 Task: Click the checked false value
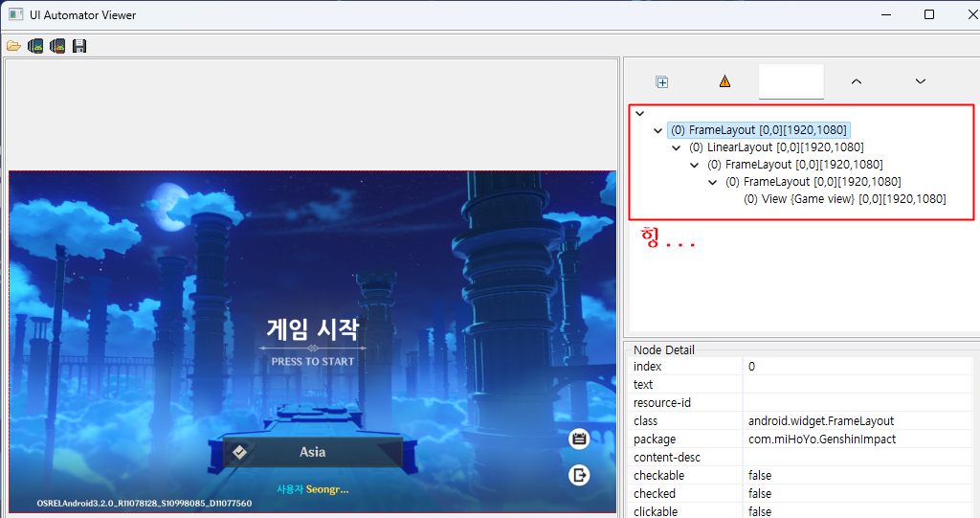tap(760, 494)
